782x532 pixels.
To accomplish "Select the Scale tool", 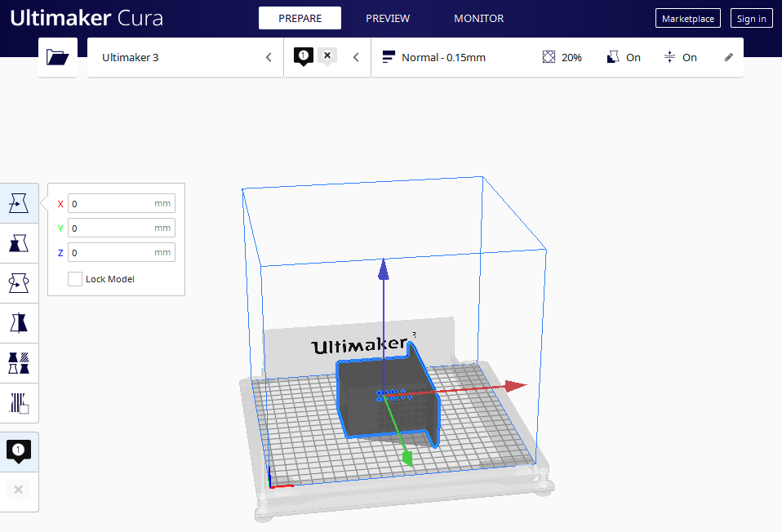I will coord(19,243).
